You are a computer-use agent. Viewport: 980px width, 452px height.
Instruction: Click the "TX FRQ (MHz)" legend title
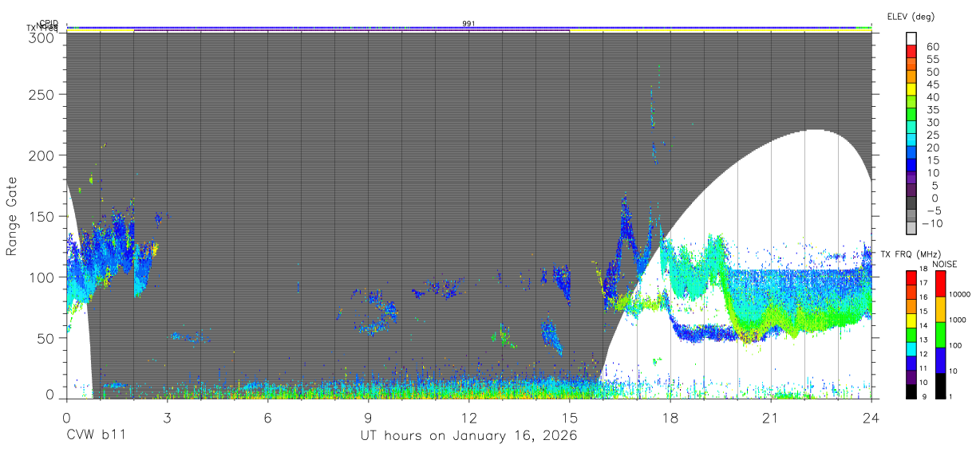pos(911,254)
